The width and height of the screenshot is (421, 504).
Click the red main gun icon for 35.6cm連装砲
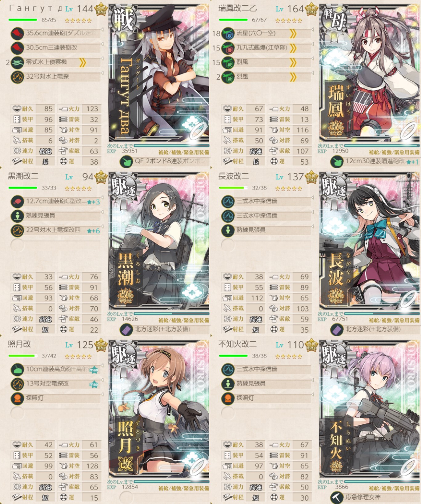17,33
